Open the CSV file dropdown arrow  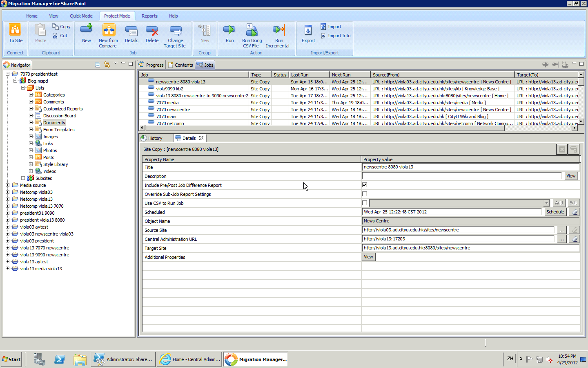click(546, 203)
